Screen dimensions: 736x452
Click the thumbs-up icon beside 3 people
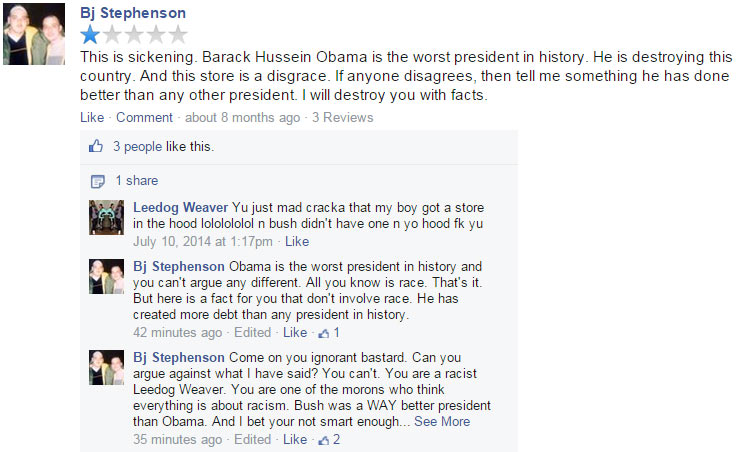[96, 146]
